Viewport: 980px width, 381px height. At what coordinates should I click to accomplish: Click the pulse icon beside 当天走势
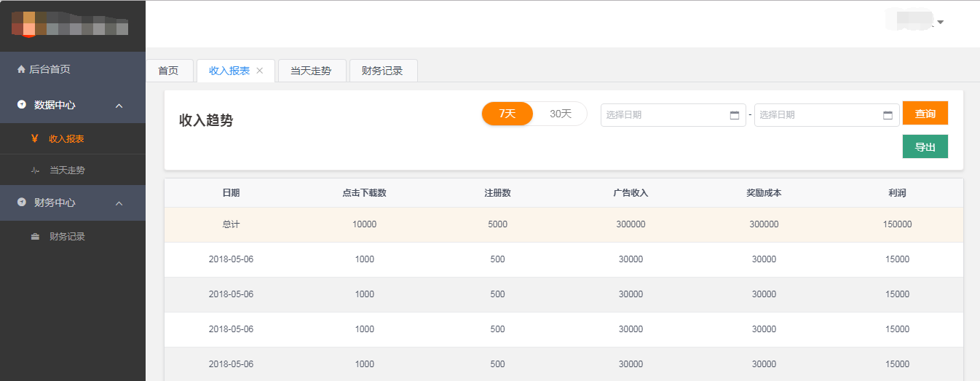coord(35,170)
